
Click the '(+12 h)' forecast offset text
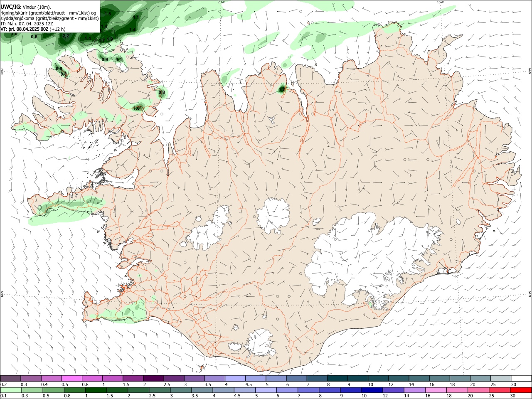57,29
